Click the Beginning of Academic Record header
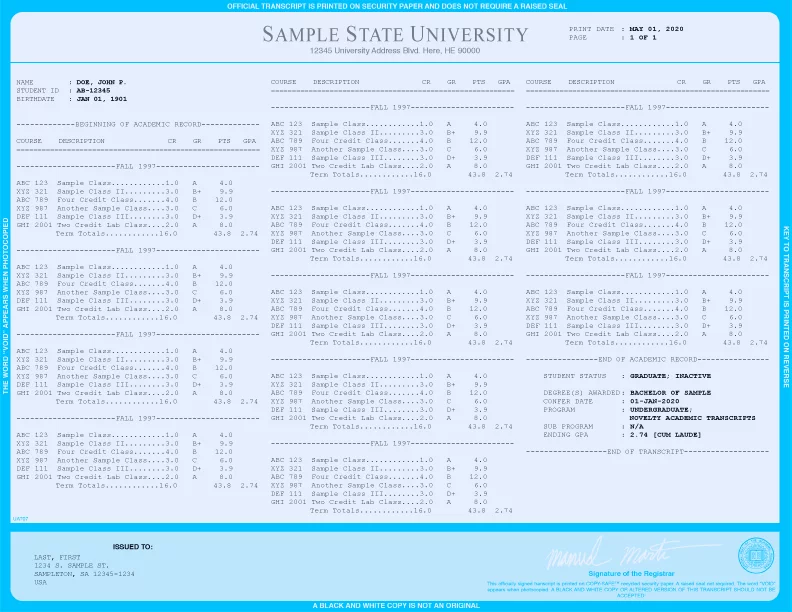Viewport: 792px width, 612px height. pos(138,123)
